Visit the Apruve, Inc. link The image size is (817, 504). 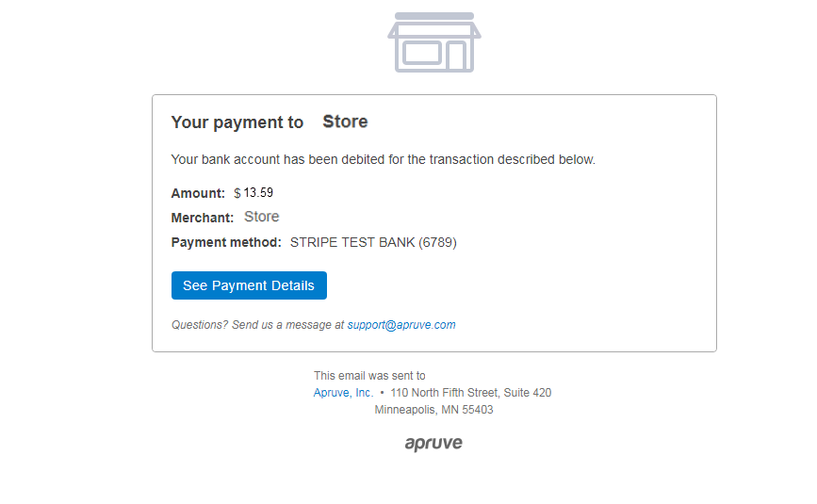click(343, 393)
